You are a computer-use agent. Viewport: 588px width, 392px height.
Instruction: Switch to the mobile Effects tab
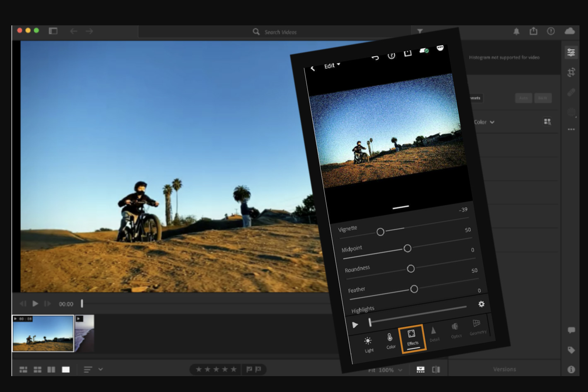click(412, 338)
